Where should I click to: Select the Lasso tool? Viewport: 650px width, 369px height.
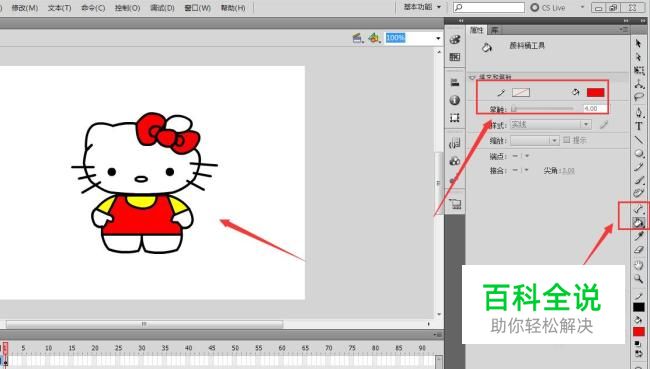coord(639,97)
